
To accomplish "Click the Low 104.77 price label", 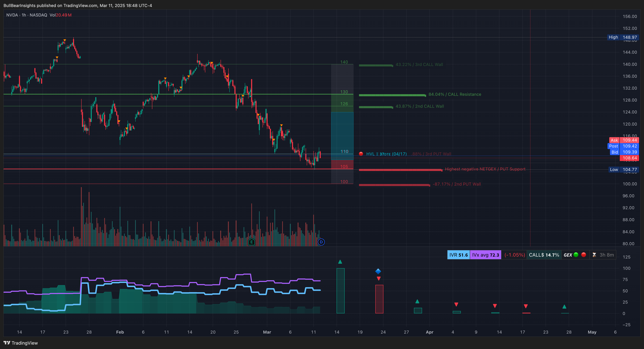I will [623, 170].
